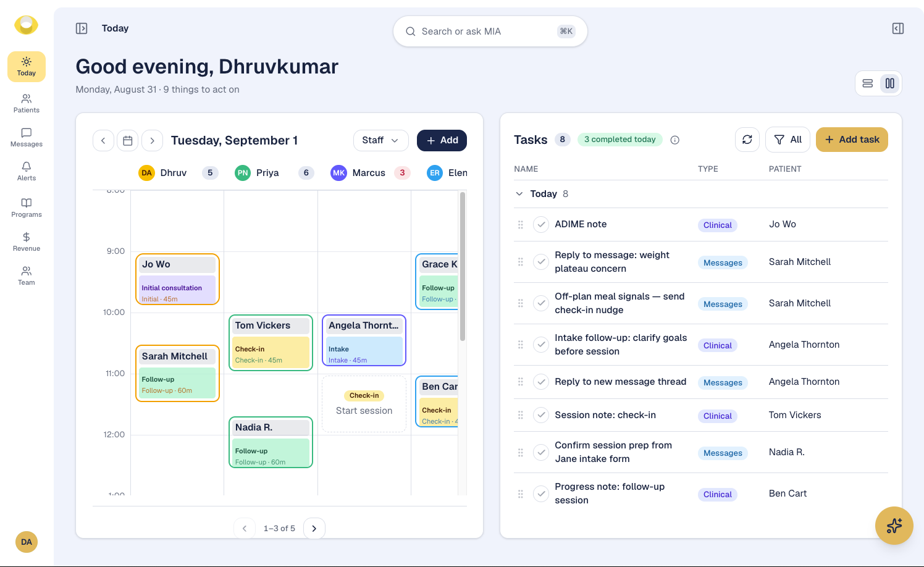Click the app logo in sidebar
This screenshot has width=924, height=567.
click(26, 25)
